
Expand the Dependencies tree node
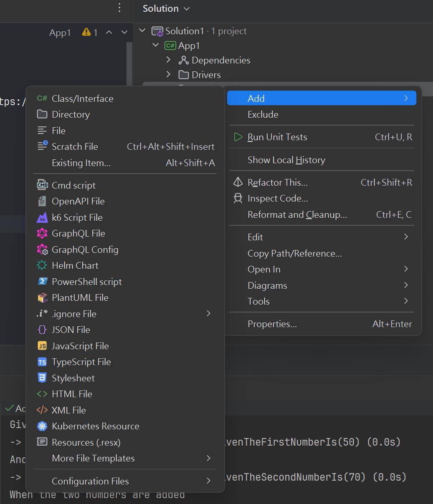[x=168, y=60]
